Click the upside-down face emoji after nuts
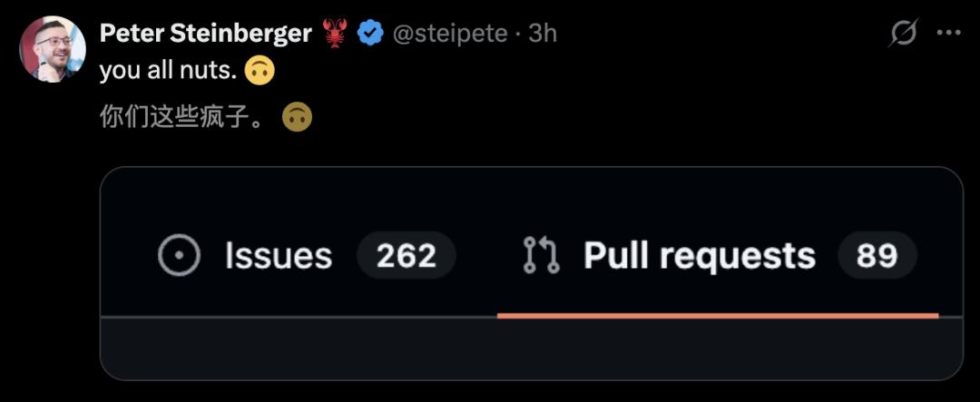The width and height of the screenshot is (980, 402). [260, 71]
